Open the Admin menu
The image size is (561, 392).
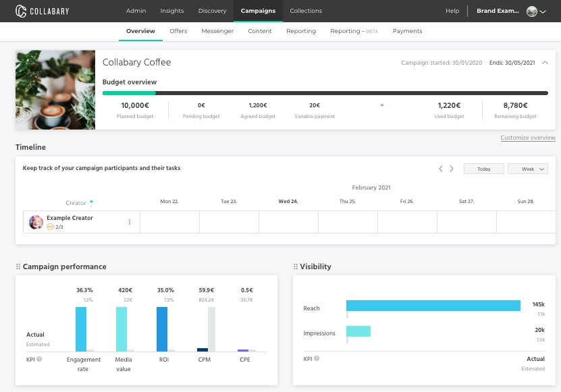point(136,11)
